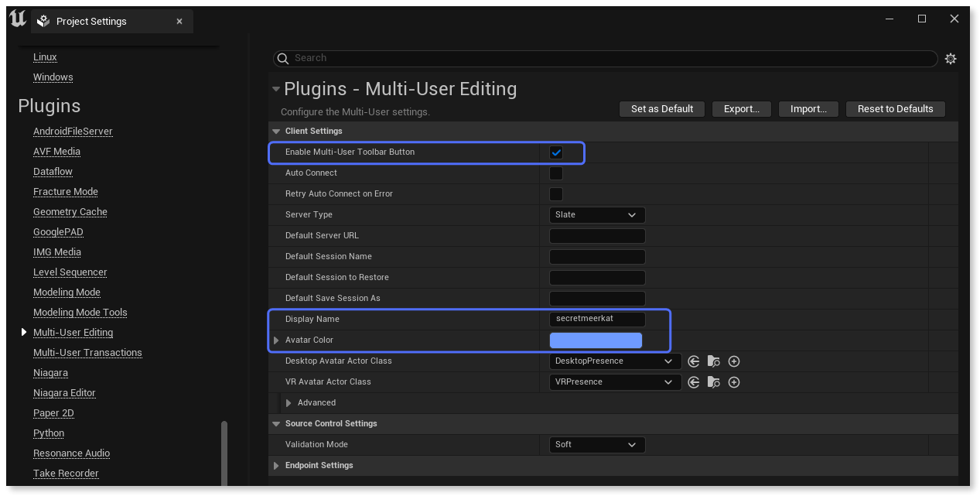Create a new VR Avatar Actor Class asset

[733, 381]
